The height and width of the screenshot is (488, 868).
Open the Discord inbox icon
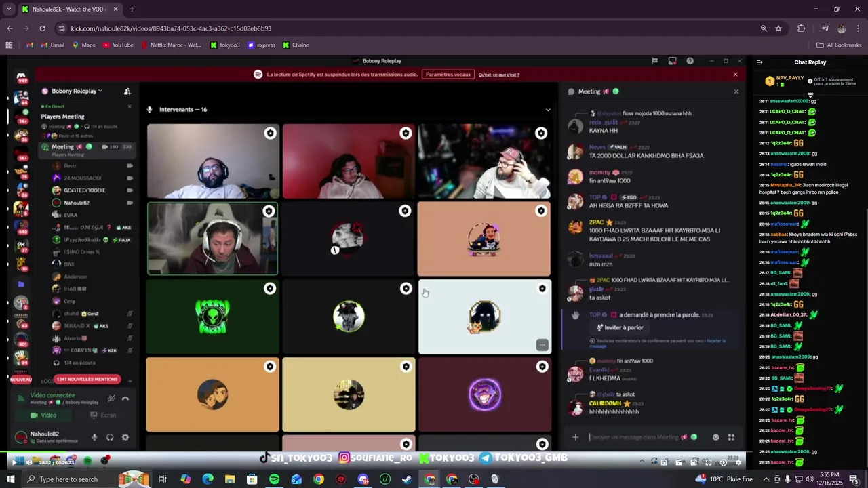click(x=672, y=61)
